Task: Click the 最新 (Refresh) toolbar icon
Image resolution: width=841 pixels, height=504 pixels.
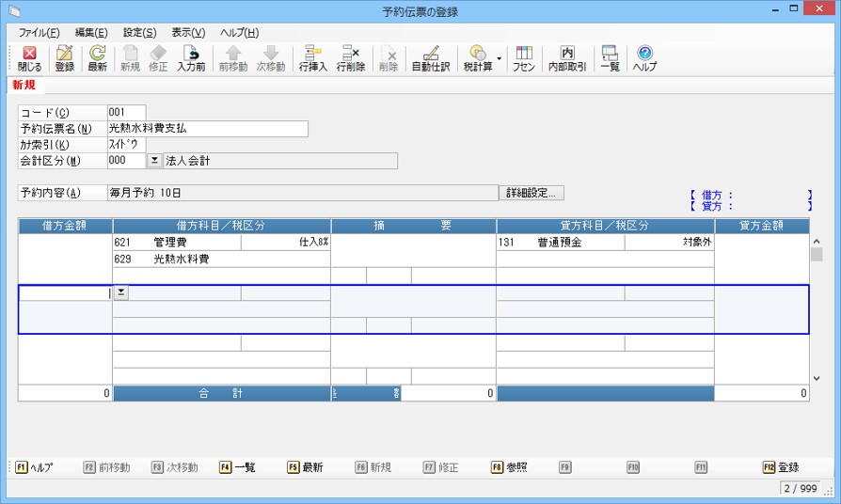Action: [x=97, y=58]
